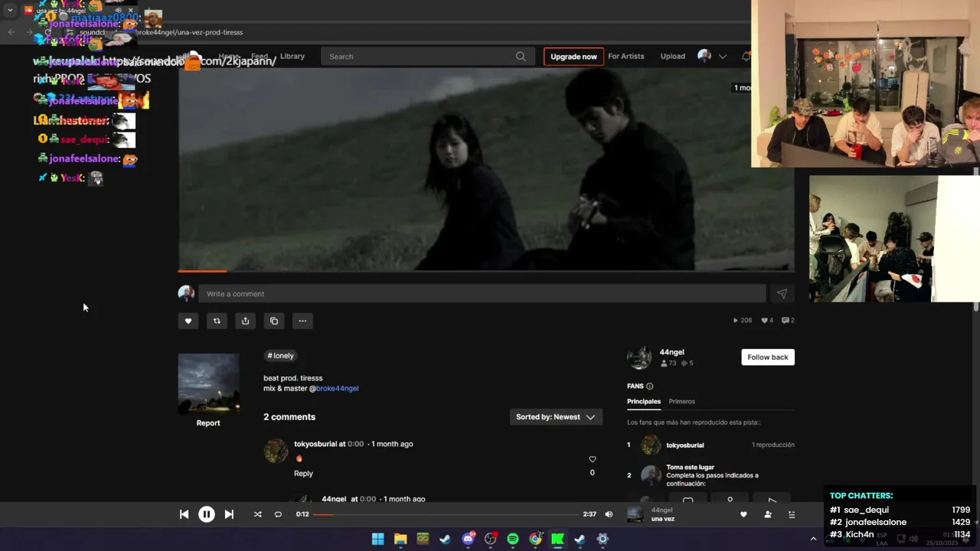Click Report under the track artwork
The width and height of the screenshot is (980, 551).
pos(208,422)
